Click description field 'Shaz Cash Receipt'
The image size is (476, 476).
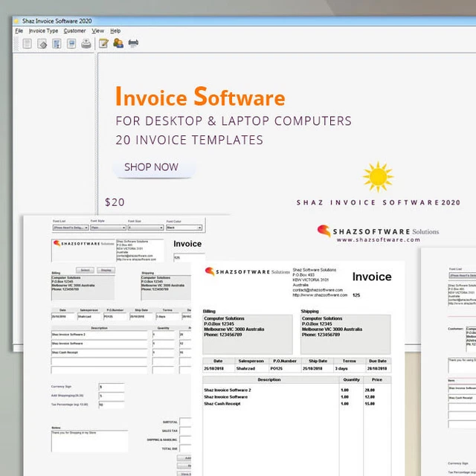[x=99, y=353]
